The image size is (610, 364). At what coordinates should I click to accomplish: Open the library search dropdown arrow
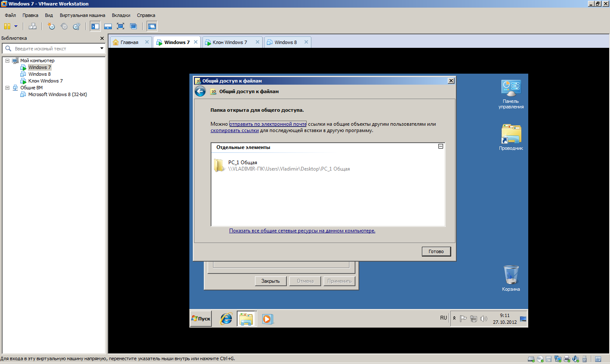click(102, 49)
